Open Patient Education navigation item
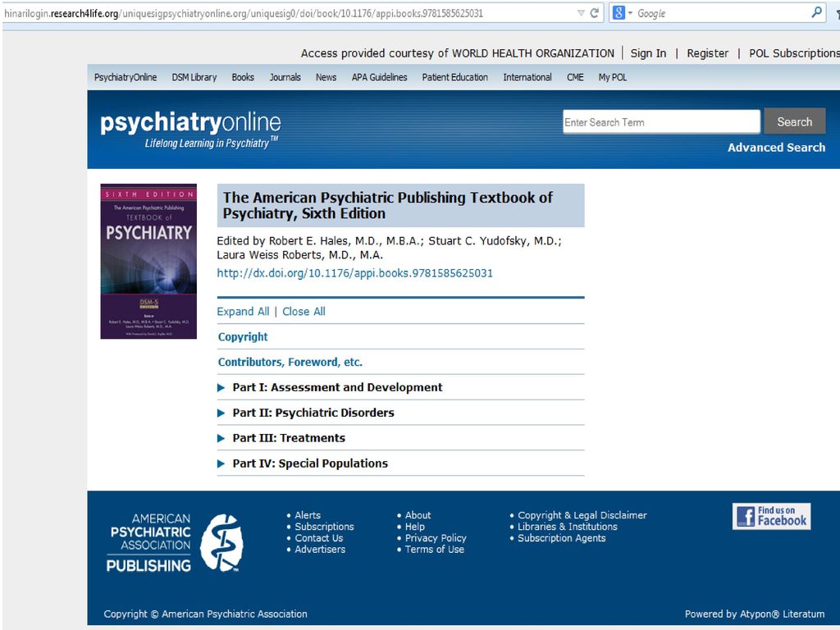Screen dimensions: 840x630 point(454,77)
